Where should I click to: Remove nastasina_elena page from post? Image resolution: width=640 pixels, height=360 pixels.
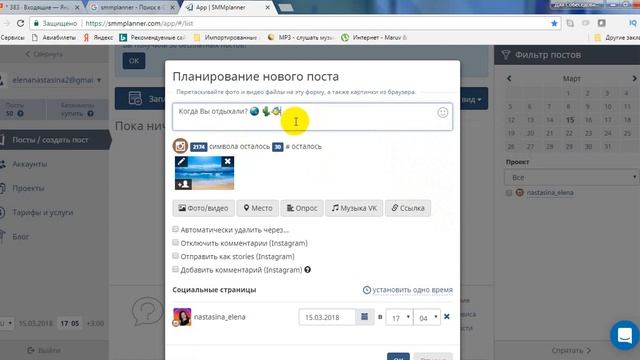[x=447, y=317]
